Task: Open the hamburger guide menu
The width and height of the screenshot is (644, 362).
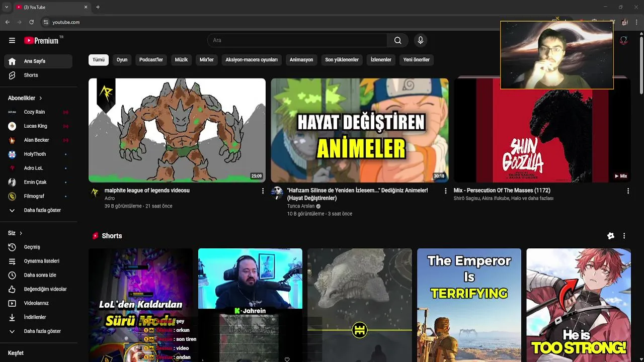Action: [12, 40]
